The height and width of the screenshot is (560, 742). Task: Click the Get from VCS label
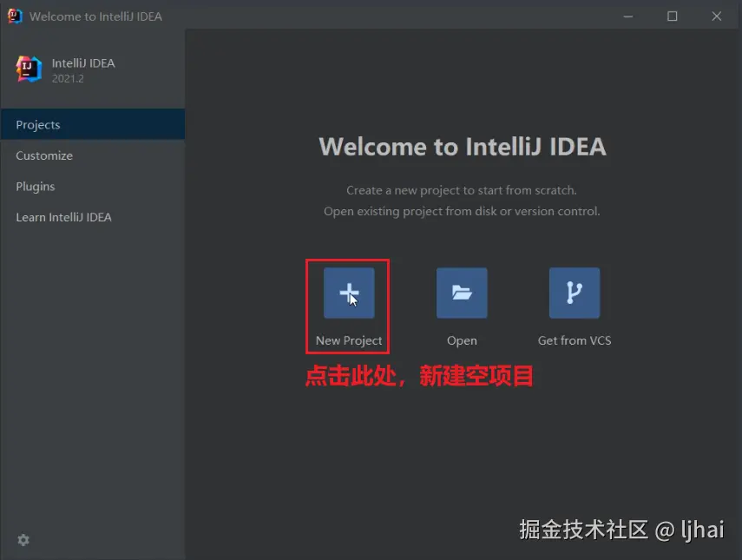(x=575, y=340)
